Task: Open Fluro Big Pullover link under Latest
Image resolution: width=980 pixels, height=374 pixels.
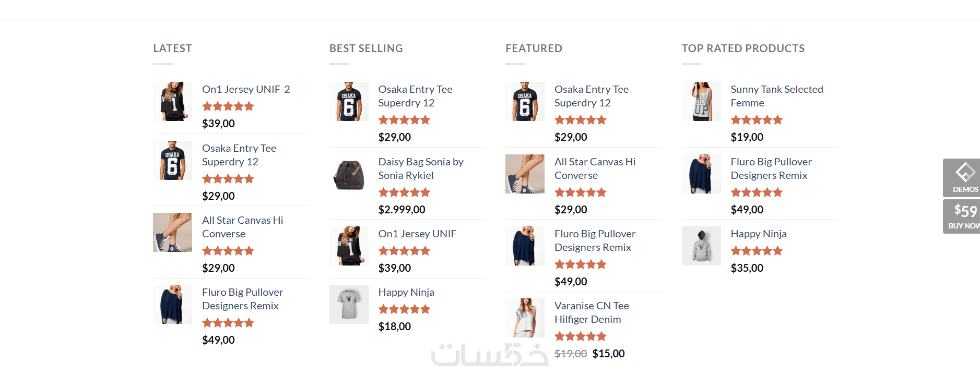Action: coord(242,299)
